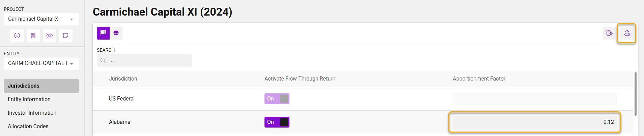The image size is (644, 136).
Task: Open the sticky note icon
Action: (x=66, y=36)
